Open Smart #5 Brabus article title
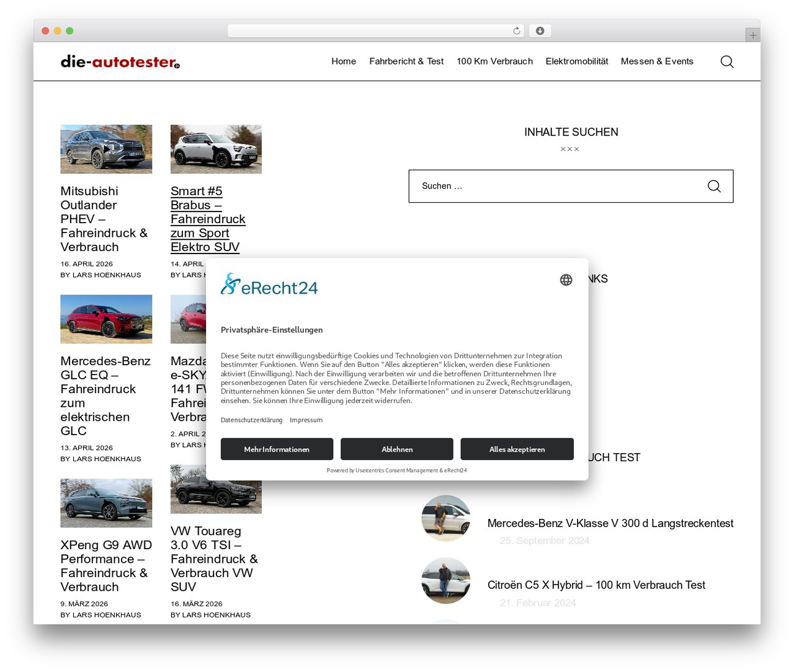 208,219
